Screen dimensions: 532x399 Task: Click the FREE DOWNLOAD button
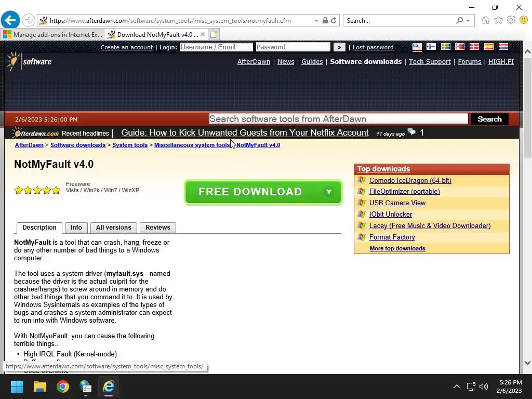click(263, 192)
